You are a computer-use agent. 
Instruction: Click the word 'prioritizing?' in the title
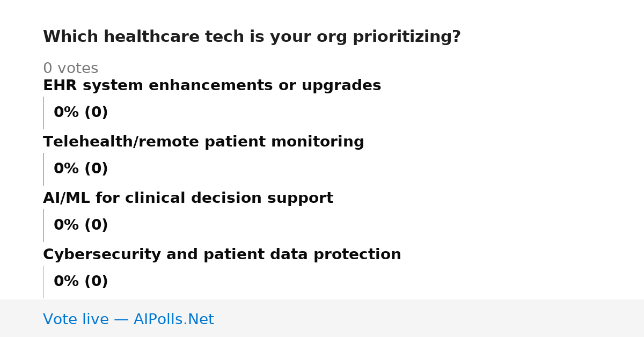(406, 37)
